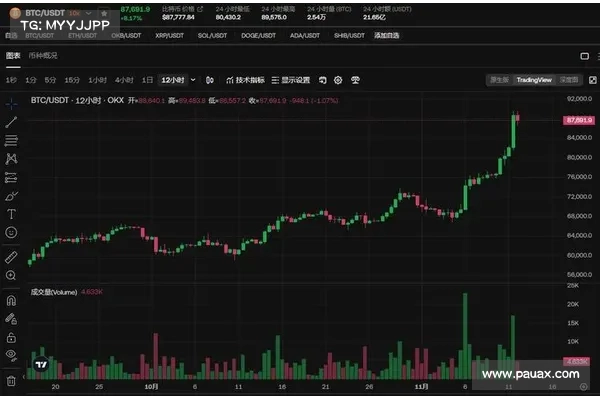Open the Fibonacci/horizontal lines tool

pyautogui.click(x=11, y=140)
